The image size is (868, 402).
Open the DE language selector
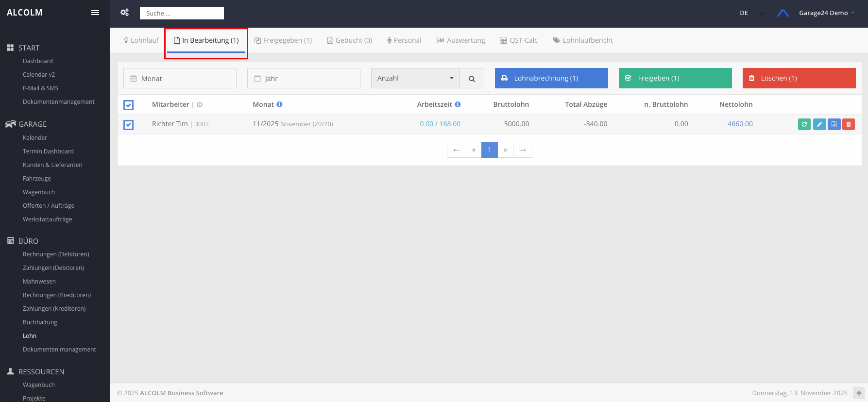(744, 13)
